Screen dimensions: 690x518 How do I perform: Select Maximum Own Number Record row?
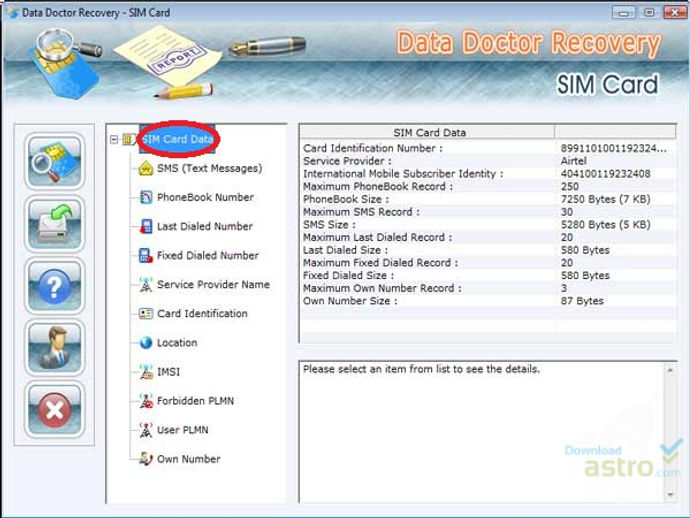(488, 289)
